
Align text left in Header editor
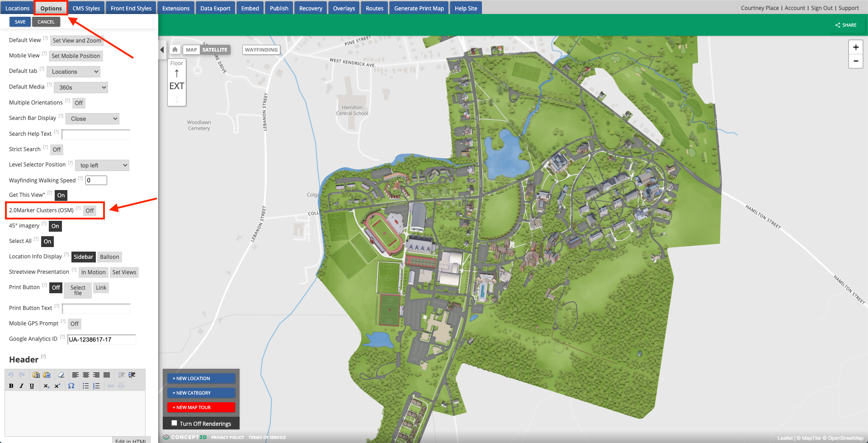tap(75, 375)
